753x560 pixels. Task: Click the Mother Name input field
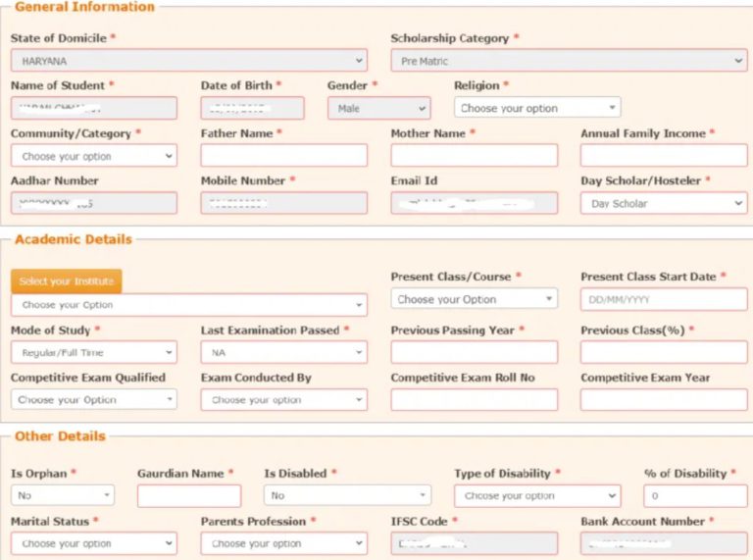click(474, 156)
